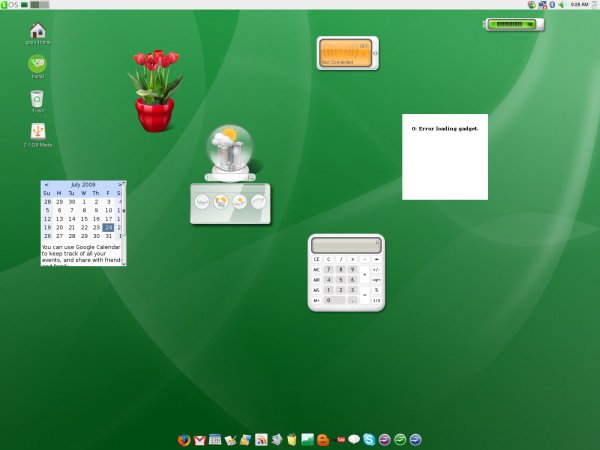The width and height of the screenshot is (600, 450).
Task: Click the Bluetooth tray icon
Action: point(552,5)
